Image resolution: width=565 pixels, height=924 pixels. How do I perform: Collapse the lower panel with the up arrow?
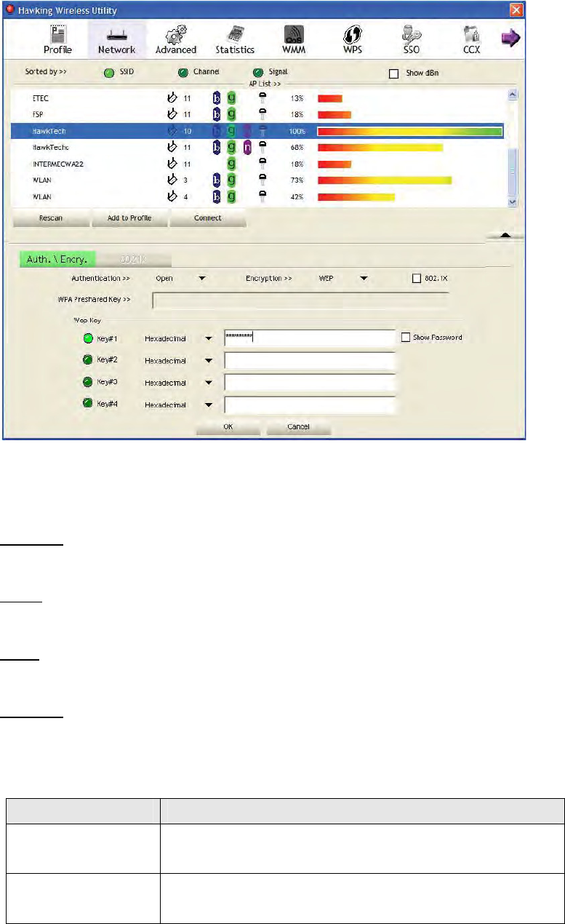[504, 235]
